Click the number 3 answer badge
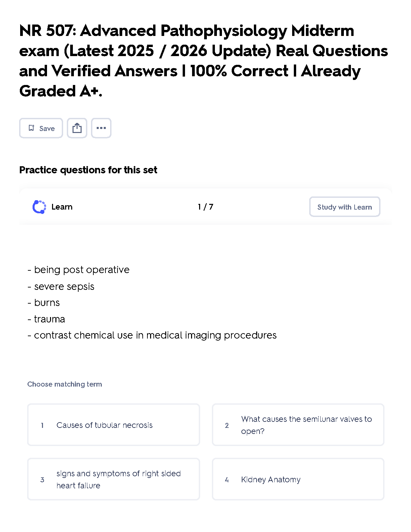411x532 pixels. 42,480
